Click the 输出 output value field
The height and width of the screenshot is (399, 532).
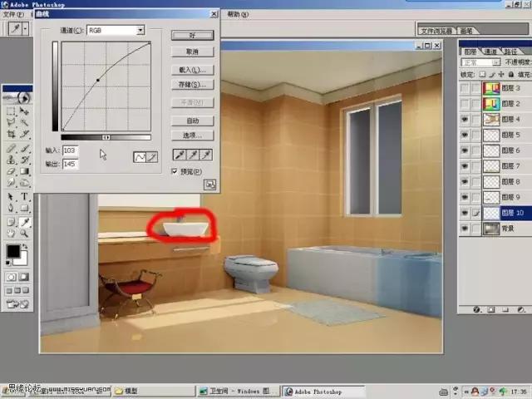pos(70,164)
